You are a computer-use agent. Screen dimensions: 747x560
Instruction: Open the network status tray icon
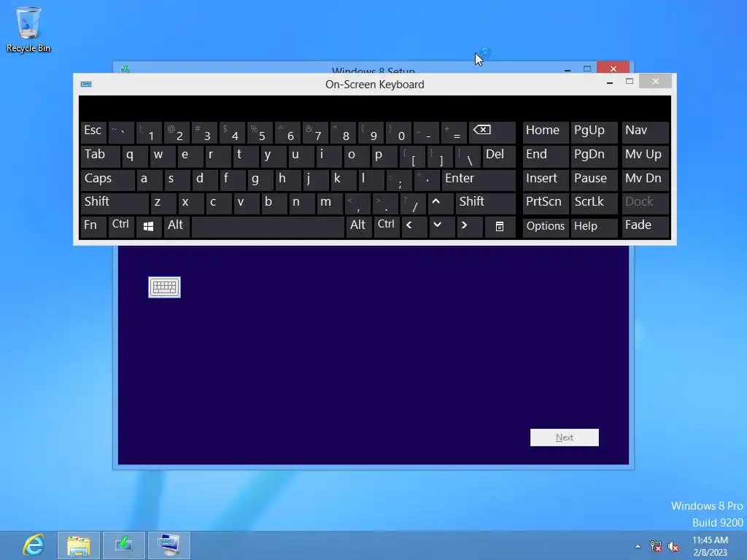[656, 546]
